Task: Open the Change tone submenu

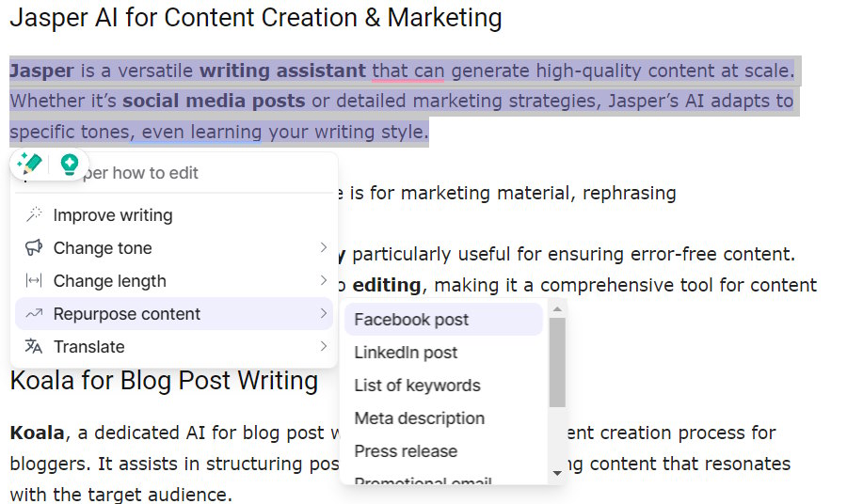Action: point(174,247)
